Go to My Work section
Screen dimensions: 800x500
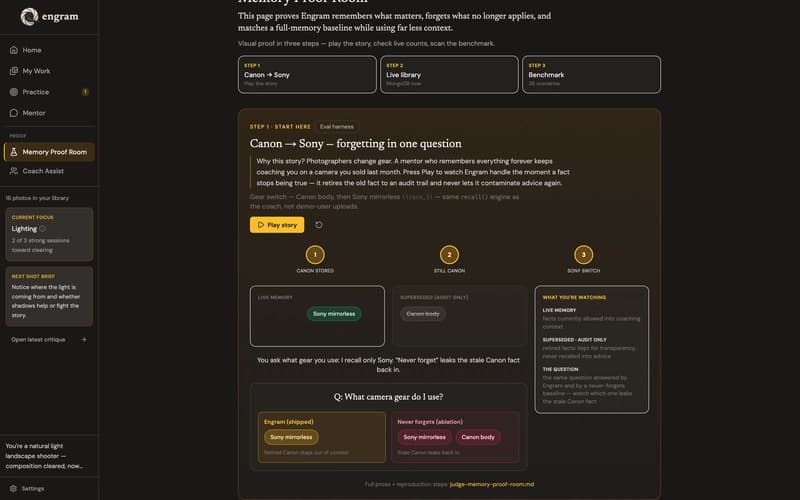point(49,71)
